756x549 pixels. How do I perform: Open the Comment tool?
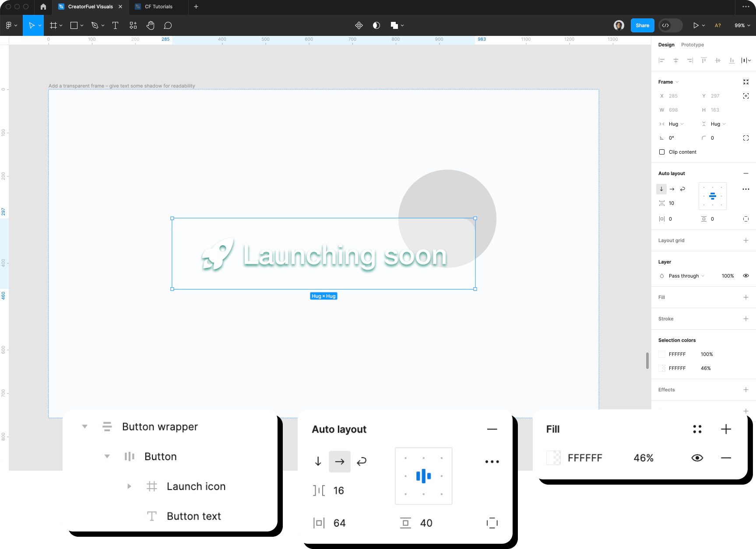pyautogui.click(x=168, y=25)
